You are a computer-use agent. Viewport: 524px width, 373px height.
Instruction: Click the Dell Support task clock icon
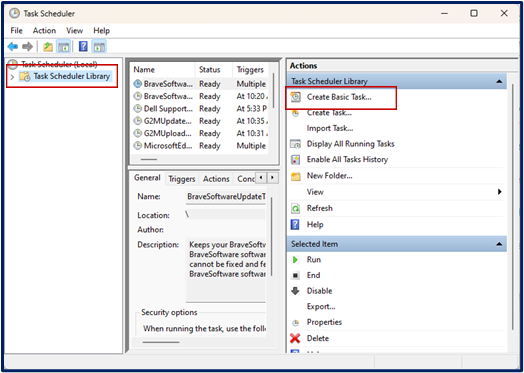[x=138, y=109]
